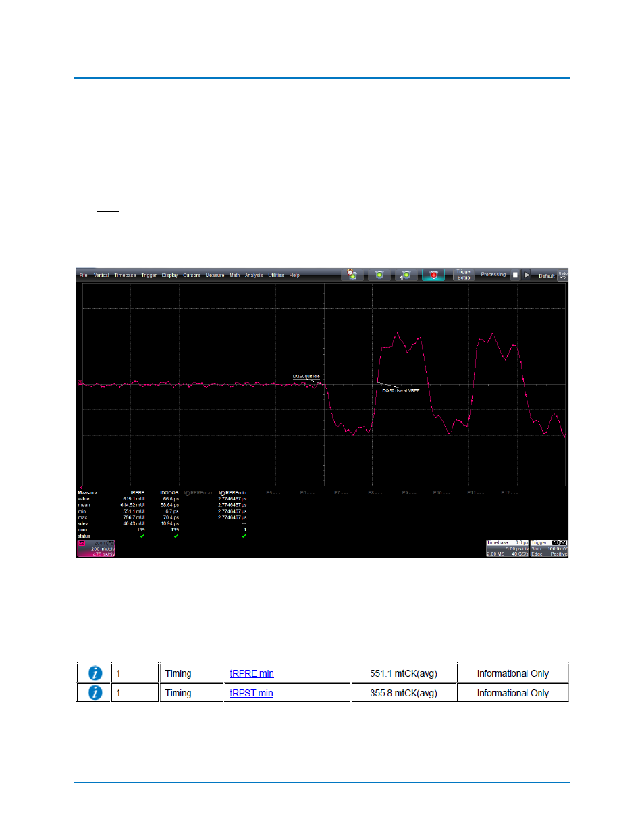Click the Undo button
644x834 pixels.
(x=563, y=275)
